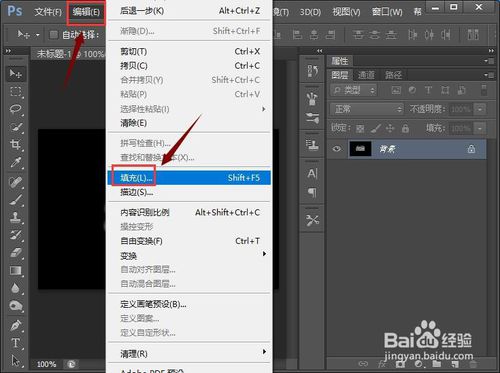Open the Brush Presets panel icon
500x373 pixels.
pos(312,98)
